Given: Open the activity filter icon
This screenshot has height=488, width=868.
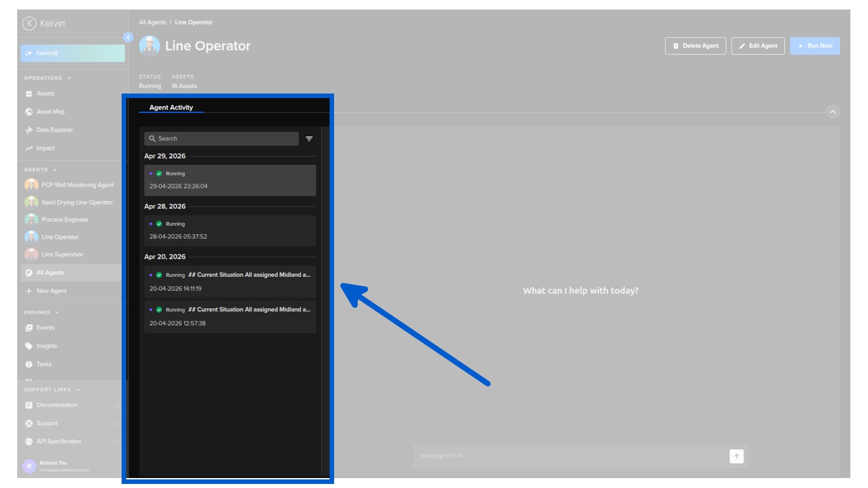Looking at the screenshot, I should coord(309,139).
